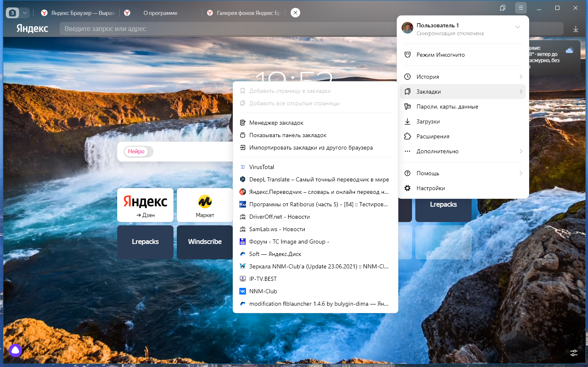Select Добавить все открытые страницы
This screenshot has height=367, width=588.
point(316,103)
